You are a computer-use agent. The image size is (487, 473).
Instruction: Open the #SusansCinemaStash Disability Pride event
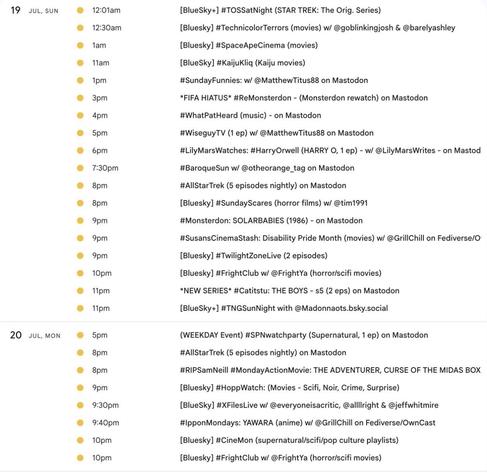[330, 238]
